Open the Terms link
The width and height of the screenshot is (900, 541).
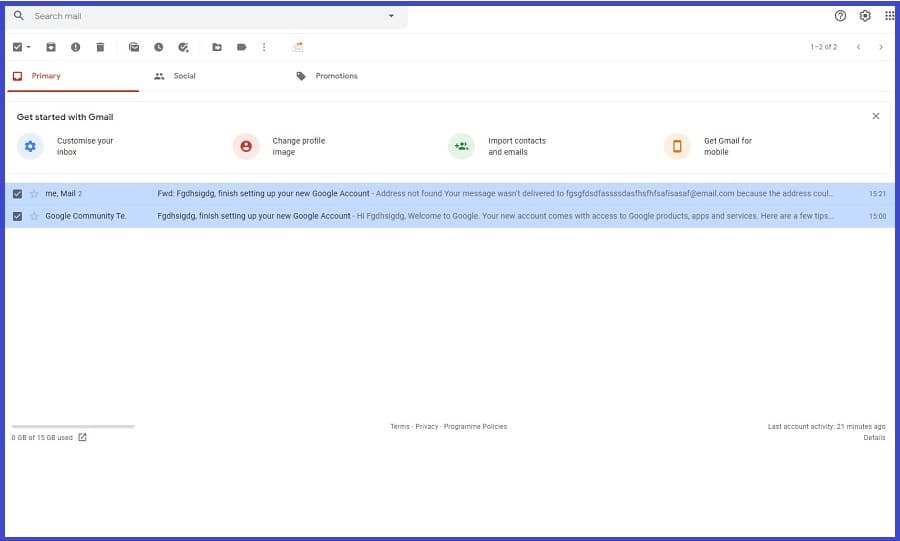(400, 426)
